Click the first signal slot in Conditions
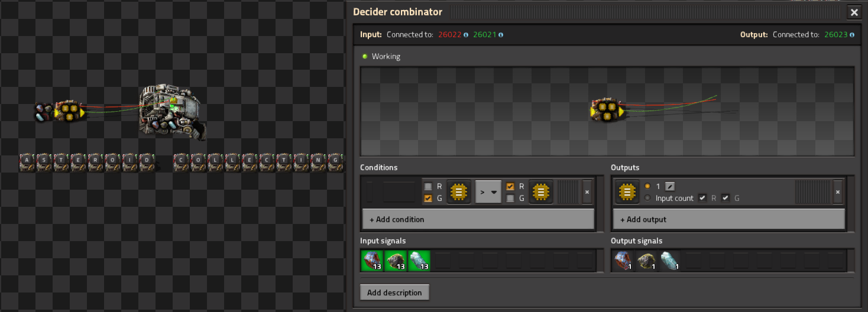Screen dimensions: 868x312 coord(457,192)
